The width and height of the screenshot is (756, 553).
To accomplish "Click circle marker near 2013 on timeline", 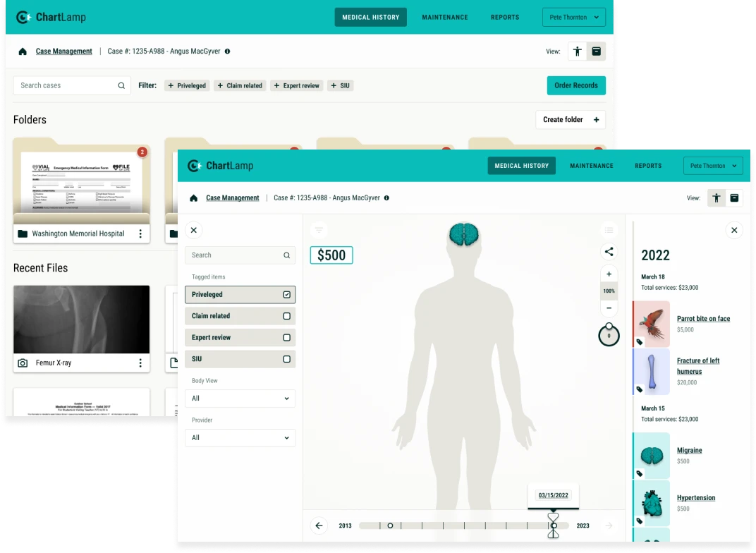I will pos(390,525).
